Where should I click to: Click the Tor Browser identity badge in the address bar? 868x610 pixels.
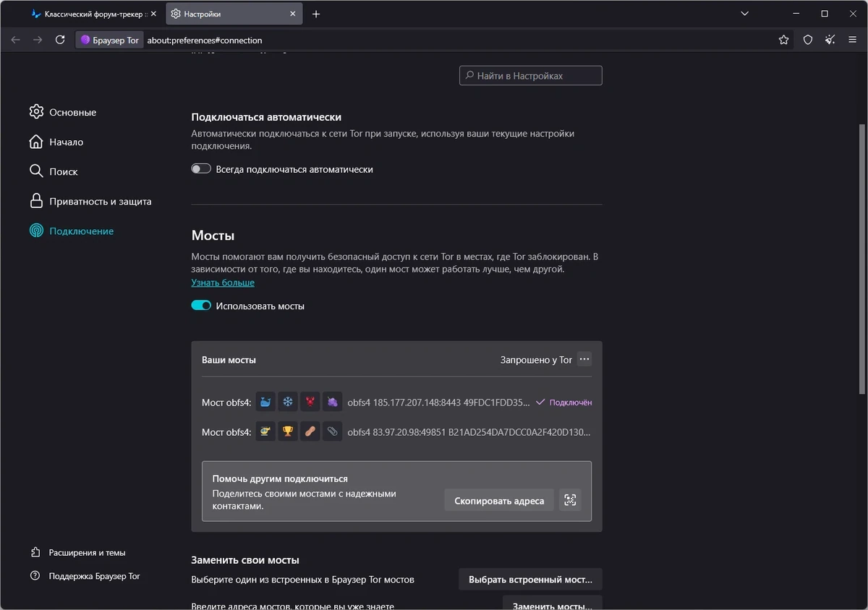tap(109, 40)
